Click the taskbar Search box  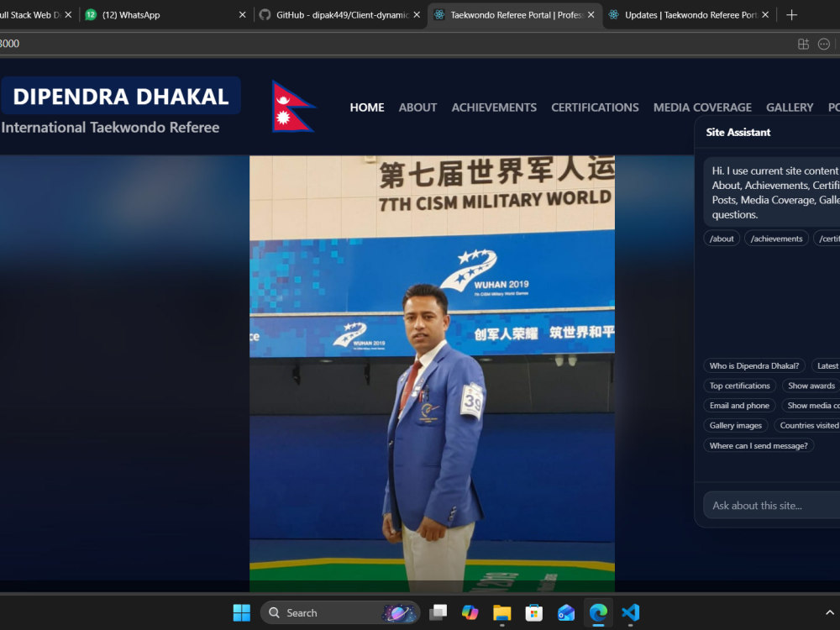point(339,612)
